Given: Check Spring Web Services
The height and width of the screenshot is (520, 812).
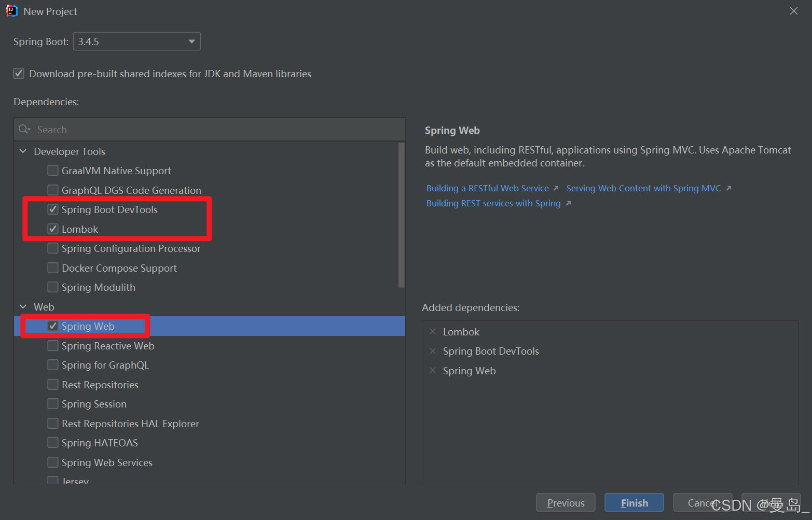Looking at the screenshot, I should (x=53, y=462).
